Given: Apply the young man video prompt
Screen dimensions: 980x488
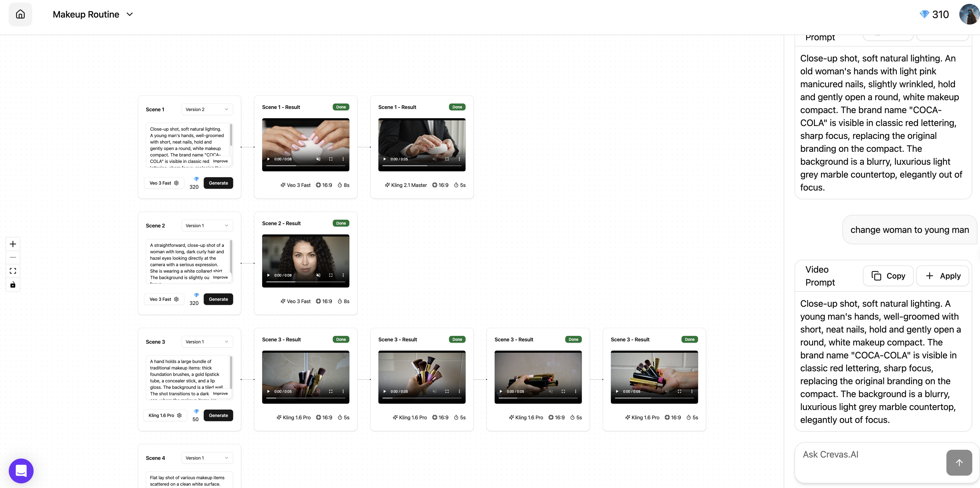Looking at the screenshot, I should click(942, 276).
